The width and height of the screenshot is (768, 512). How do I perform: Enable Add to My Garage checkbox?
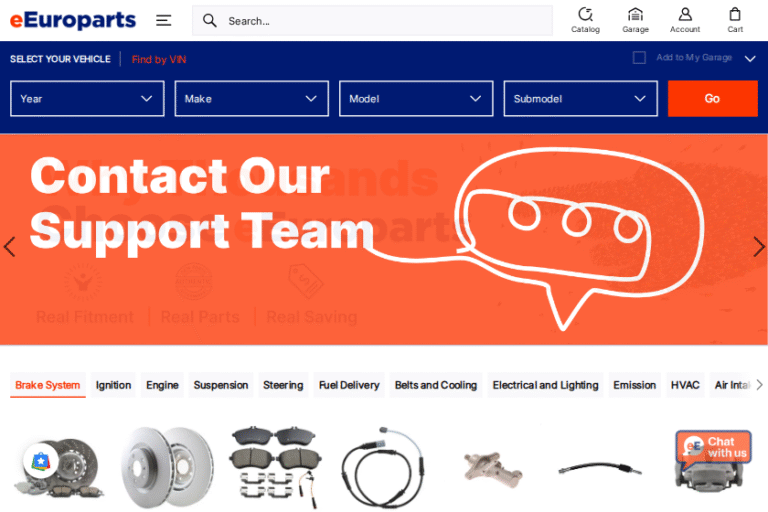coord(639,58)
